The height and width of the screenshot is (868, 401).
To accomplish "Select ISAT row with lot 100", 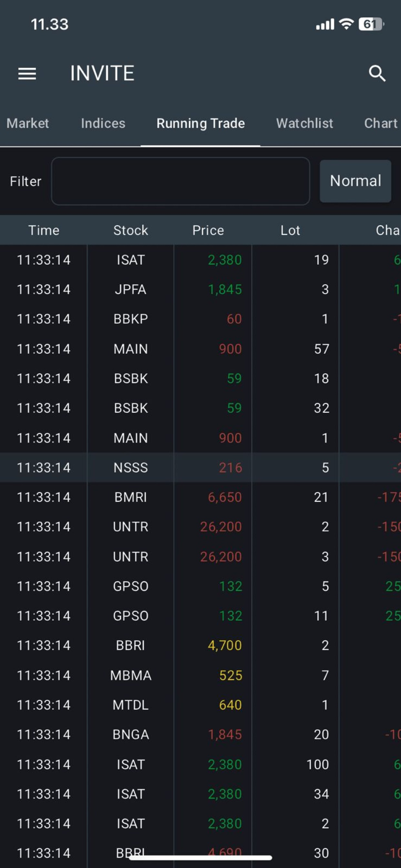I will (x=200, y=764).
